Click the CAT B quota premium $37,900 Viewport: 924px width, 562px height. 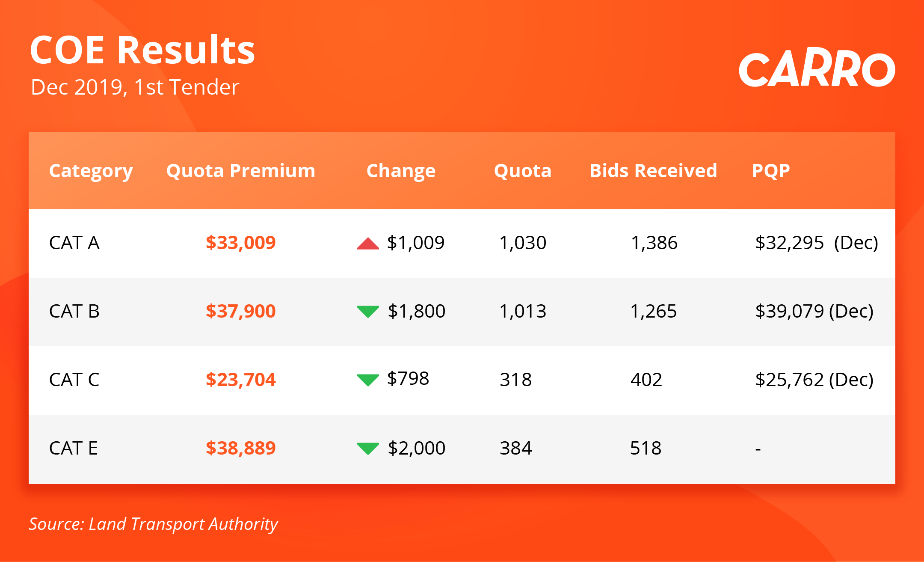(241, 311)
